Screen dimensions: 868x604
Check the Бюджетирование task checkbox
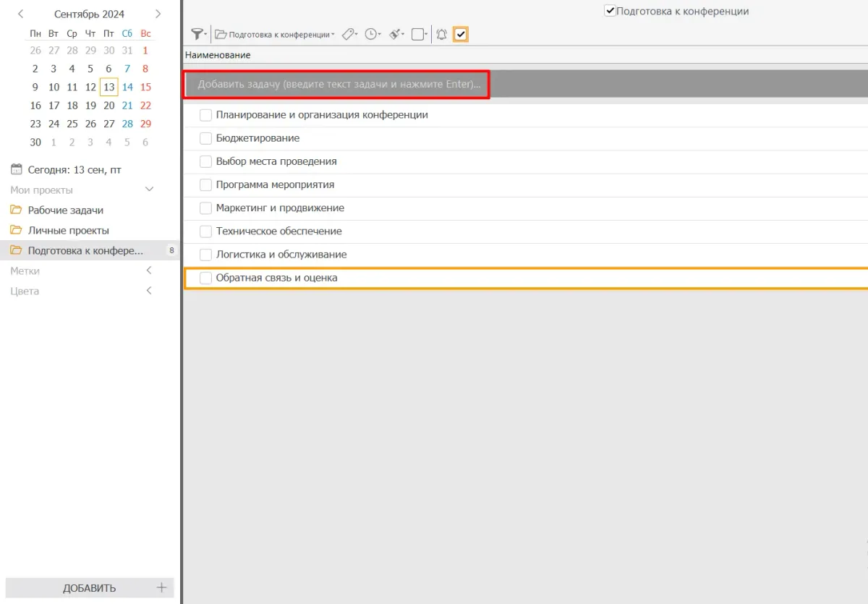(x=205, y=138)
